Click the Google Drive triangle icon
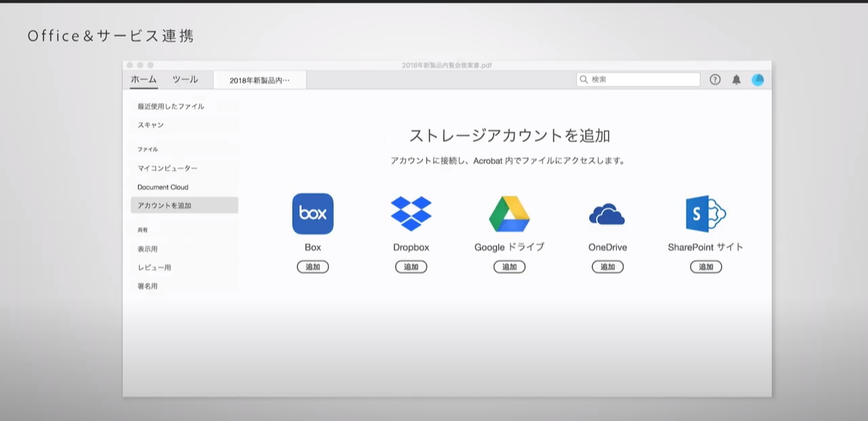 (509, 214)
